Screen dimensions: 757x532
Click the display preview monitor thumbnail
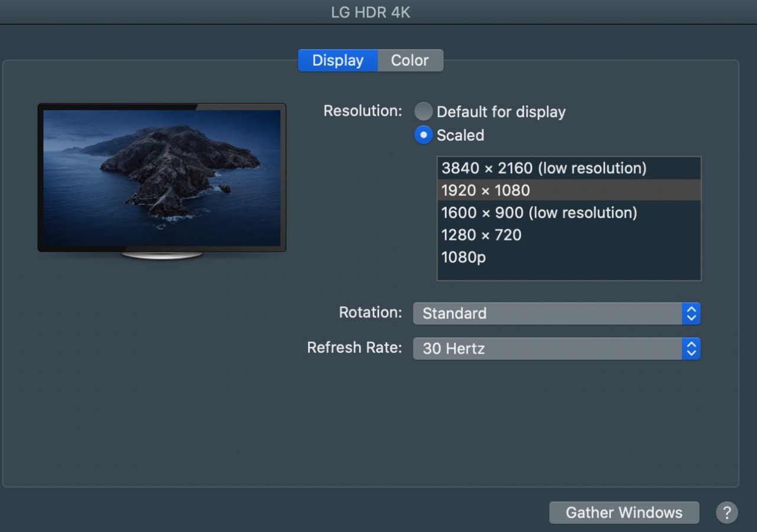[162, 181]
